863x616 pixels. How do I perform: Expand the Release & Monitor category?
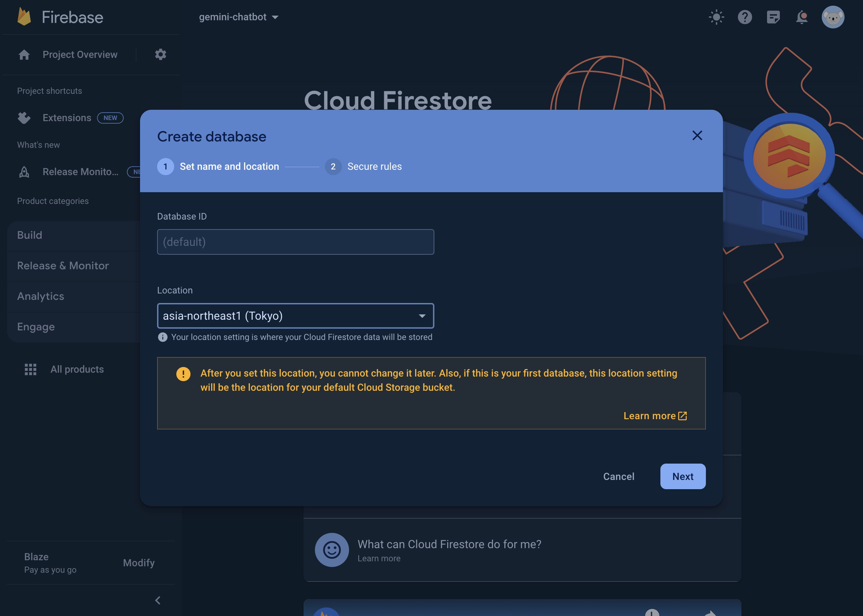click(74, 266)
